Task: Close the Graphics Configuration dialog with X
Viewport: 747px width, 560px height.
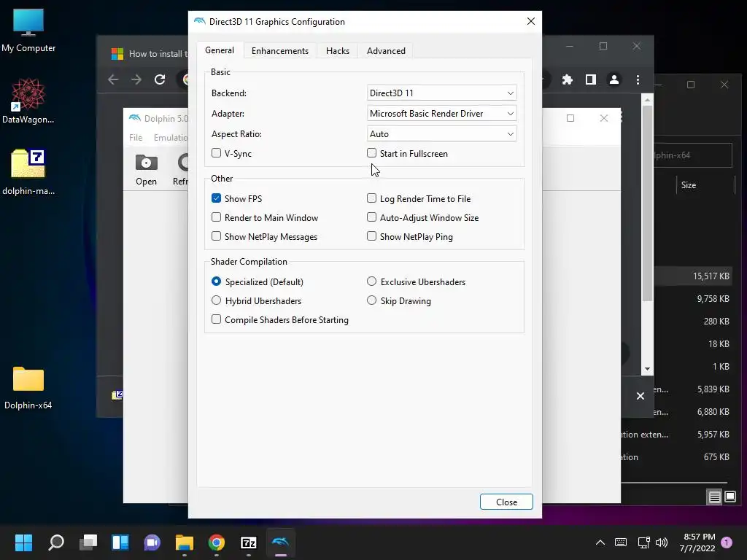Action: click(x=531, y=21)
